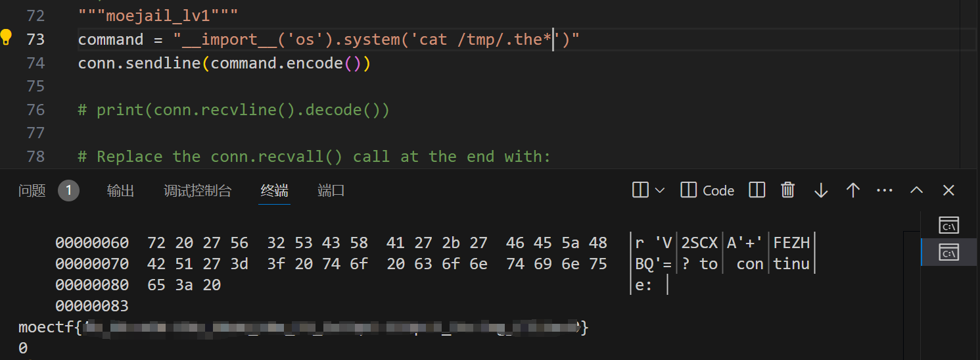Open the split terminal dropdown arrow

(x=660, y=191)
